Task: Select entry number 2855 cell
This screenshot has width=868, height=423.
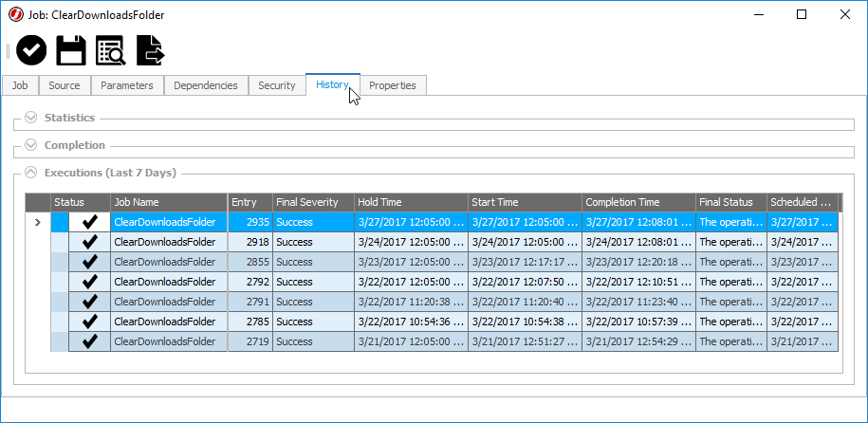Action: tap(250, 262)
